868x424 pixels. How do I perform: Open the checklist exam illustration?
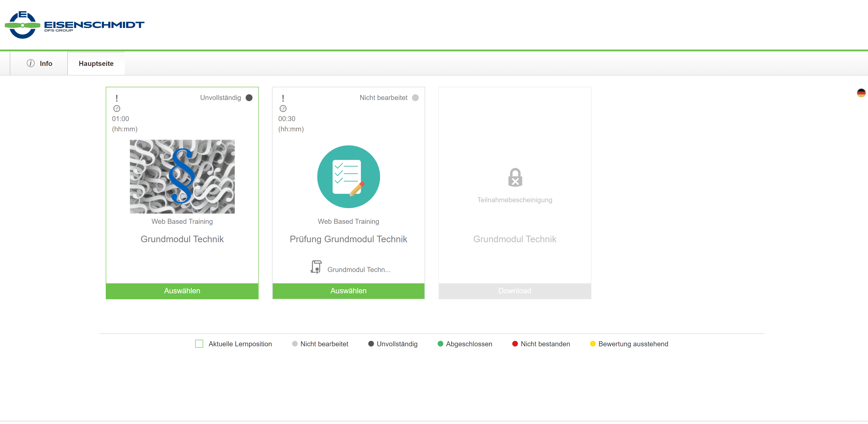click(348, 176)
